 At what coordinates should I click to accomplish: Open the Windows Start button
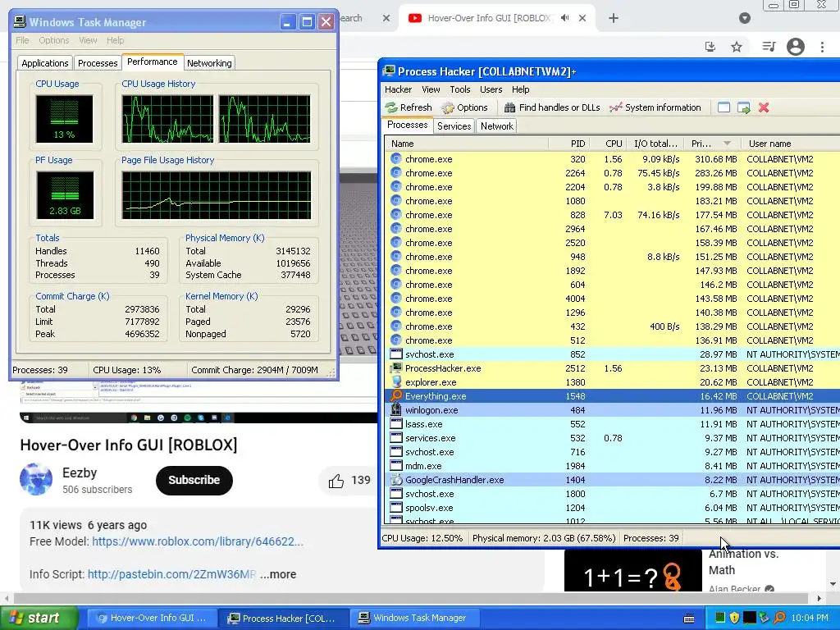(39, 618)
